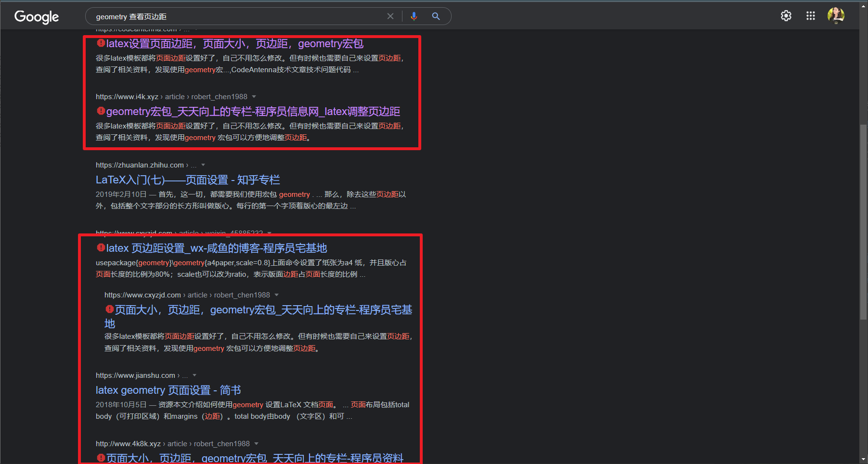This screenshot has width=868, height=464.
Task: Open result "LaTeX入门(七)——页面设置 - 知乎专栏"
Action: click(x=188, y=180)
